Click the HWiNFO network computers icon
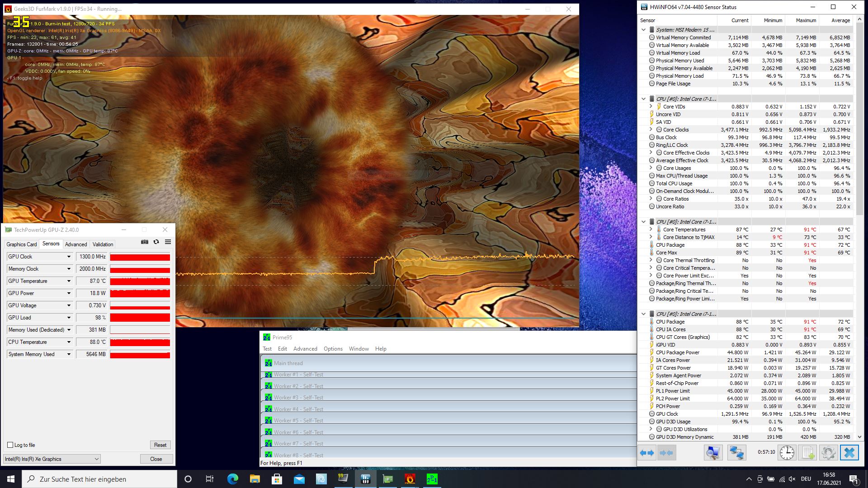This screenshot has width=868, height=488. (736, 452)
